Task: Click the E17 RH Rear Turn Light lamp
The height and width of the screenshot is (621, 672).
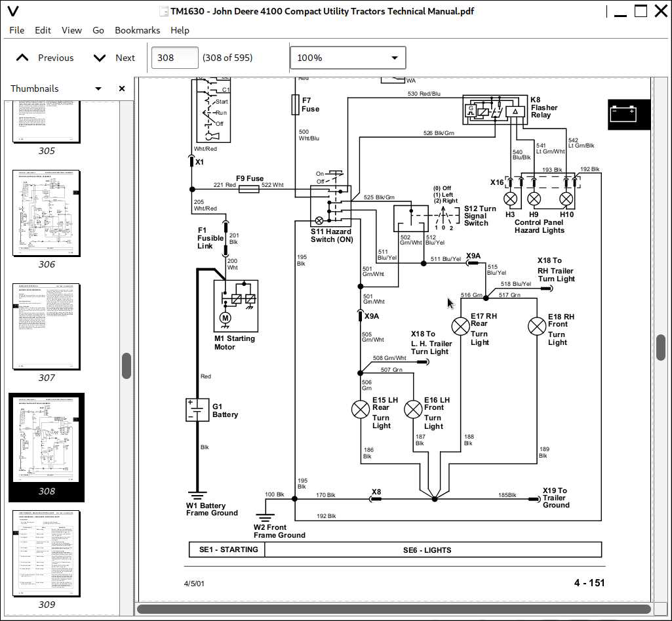Action: (461, 327)
